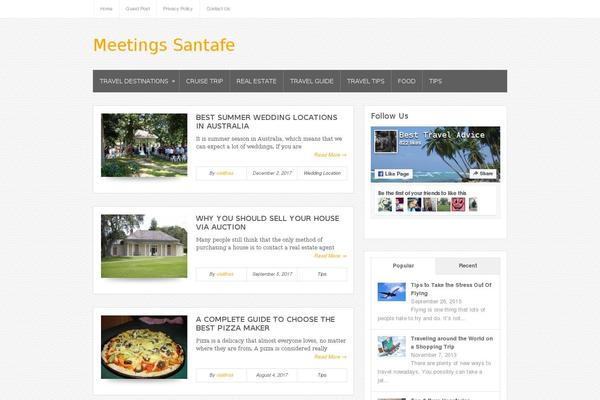Open the Travel Guide menu item
The width and height of the screenshot is (600, 400).
click(x=311, y=81)
